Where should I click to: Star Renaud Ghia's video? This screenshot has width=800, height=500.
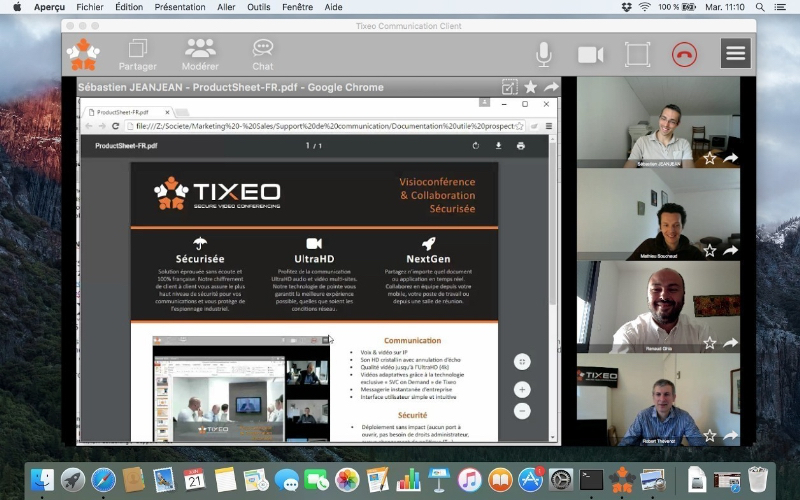point(710,343)
